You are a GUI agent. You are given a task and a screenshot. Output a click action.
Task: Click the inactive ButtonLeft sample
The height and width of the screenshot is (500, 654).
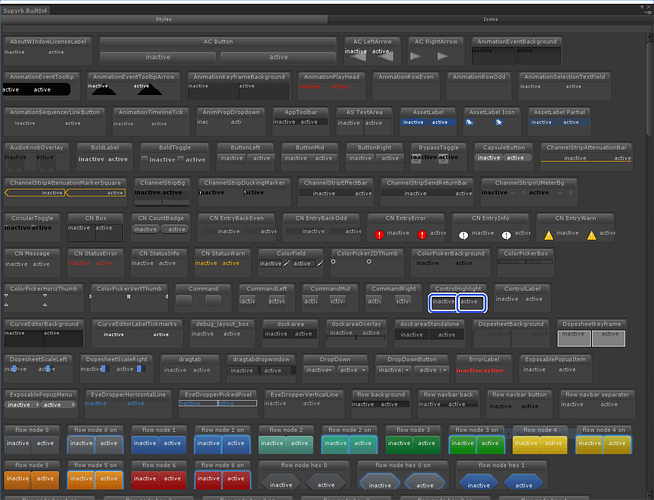[232, 158]
